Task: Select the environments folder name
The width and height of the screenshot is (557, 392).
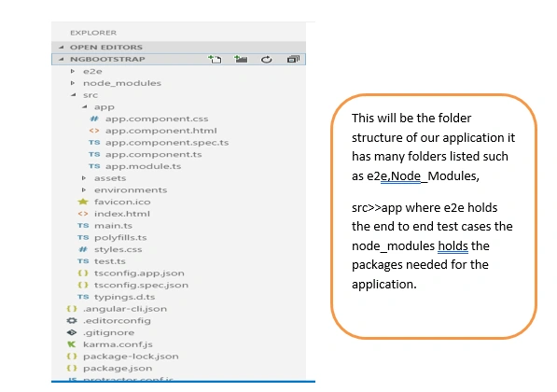Action: tap(131, 190)
